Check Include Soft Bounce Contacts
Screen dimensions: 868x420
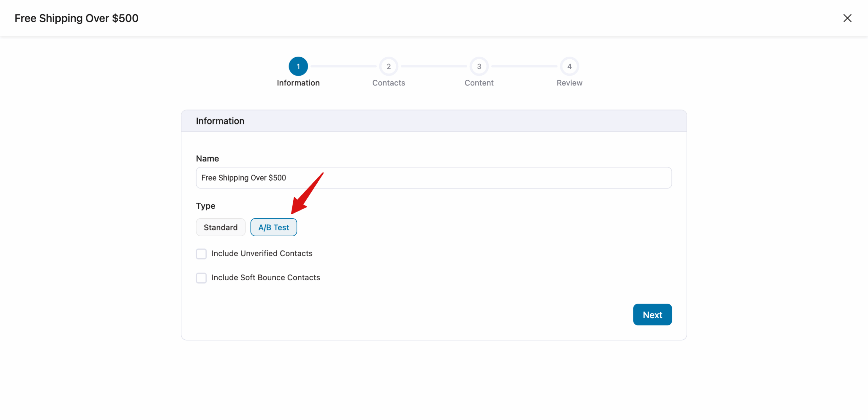tap(201, 278)
